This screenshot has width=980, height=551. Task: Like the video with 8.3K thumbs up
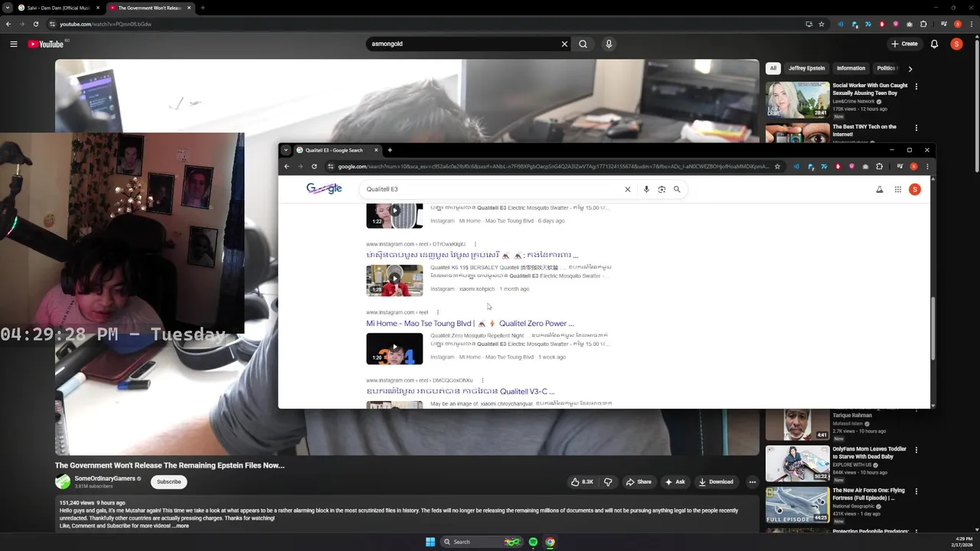(582, 481)
